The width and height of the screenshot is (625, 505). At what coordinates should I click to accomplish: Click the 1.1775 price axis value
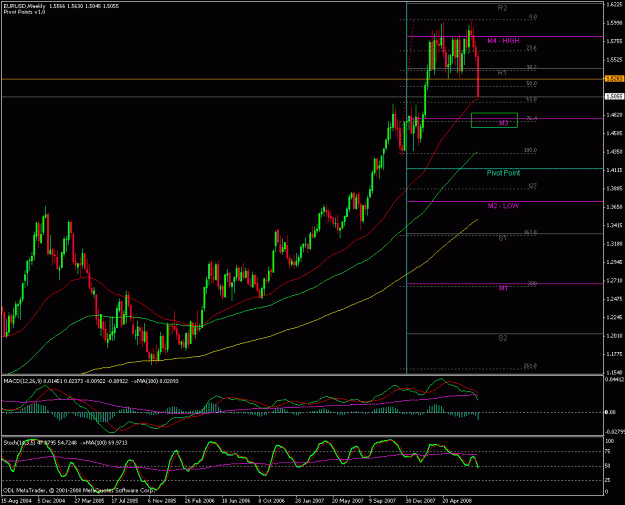614,354
